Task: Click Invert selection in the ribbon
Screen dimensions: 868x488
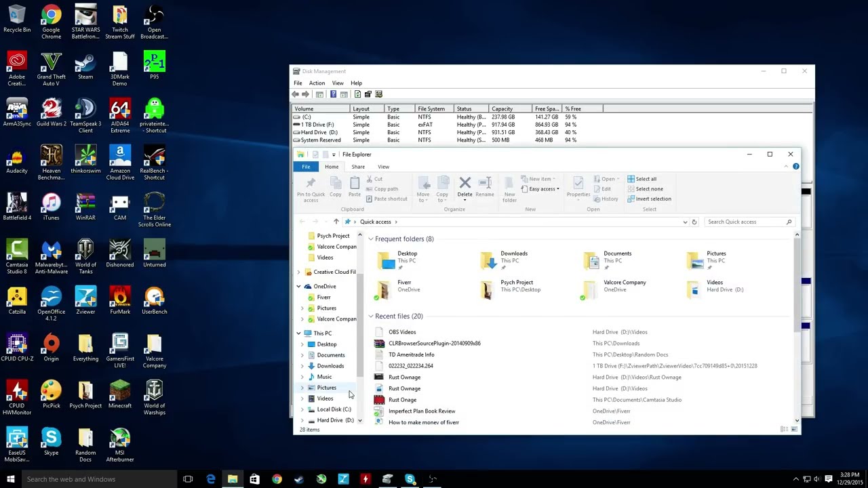Action: pos(649,199)
